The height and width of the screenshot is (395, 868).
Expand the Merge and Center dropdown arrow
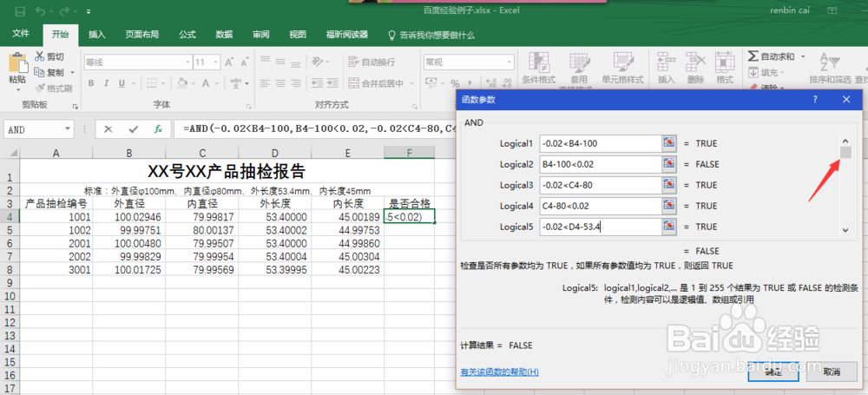[x=411, y=83]
